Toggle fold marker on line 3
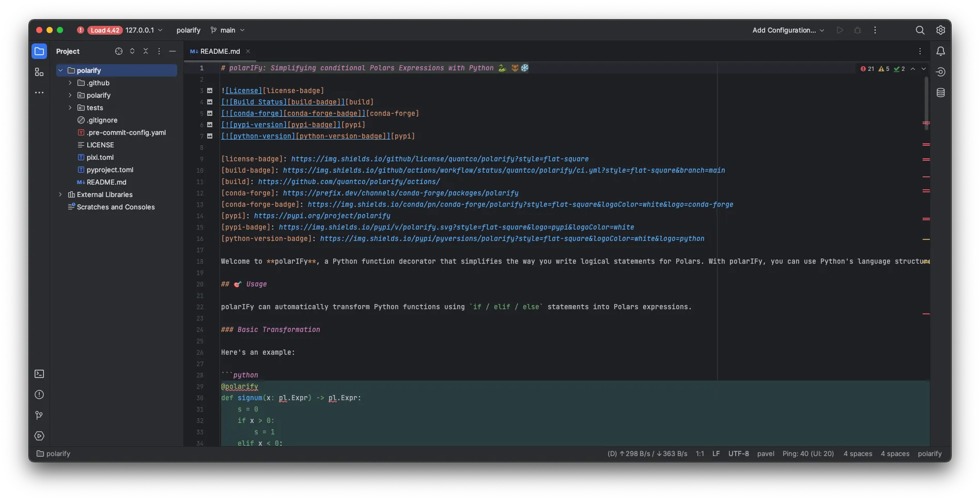 [x=210, y=90]
